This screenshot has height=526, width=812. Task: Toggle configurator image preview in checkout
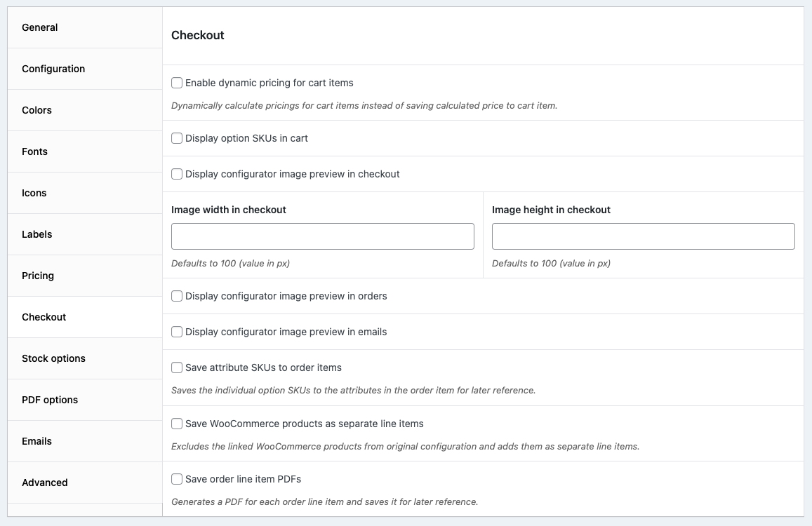pos(177,174)
